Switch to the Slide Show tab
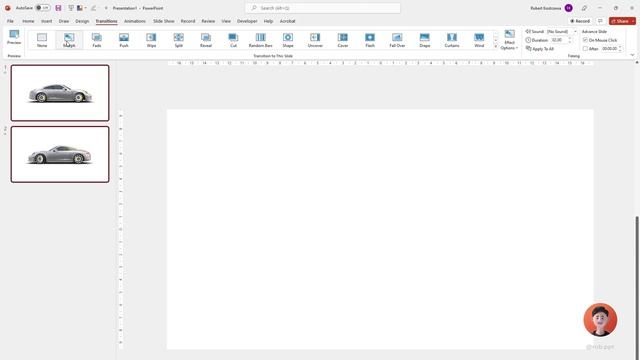The height and width of the screenshot is (360, 640). click(x=164, y=21)
